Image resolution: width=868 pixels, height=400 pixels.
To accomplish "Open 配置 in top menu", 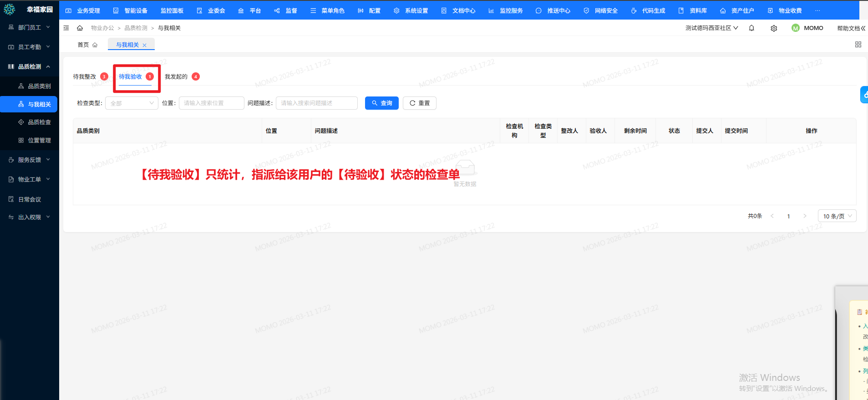I will [x=369, y=10].
